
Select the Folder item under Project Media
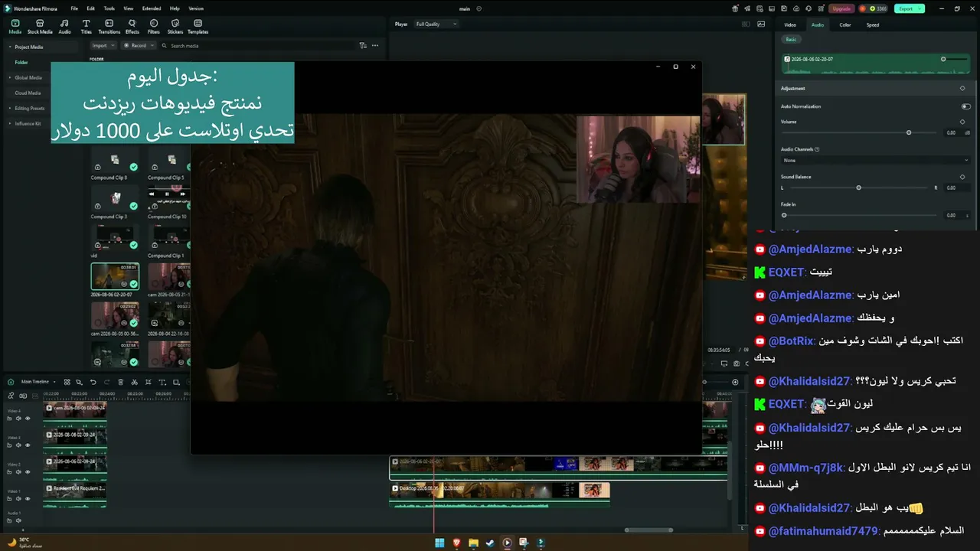(x=21, y=62)
